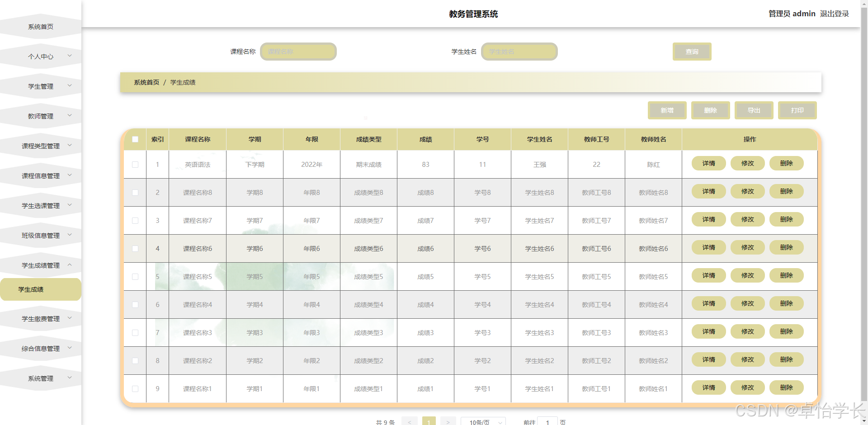This screenshot has height=425, width=868.
Task: Check the row checkbox for 课程名称5
Action: tap(135, 277)
